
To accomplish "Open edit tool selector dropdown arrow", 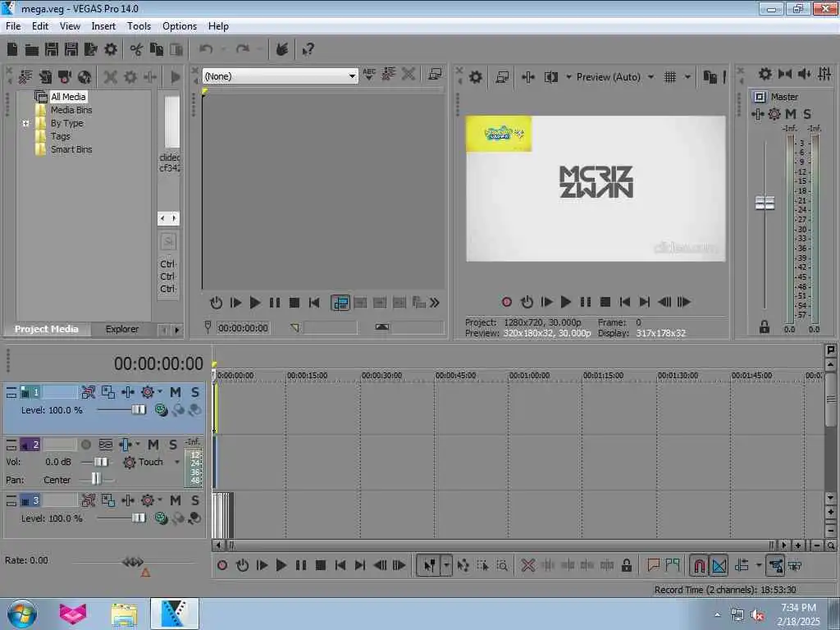I will tap(446, 565).
